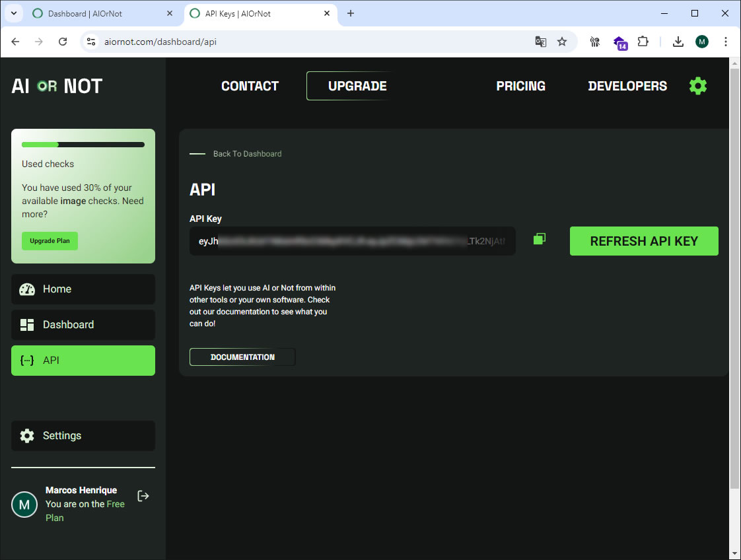Image resolution: width=741 pixels, height=560 pixels.
Task: Click the Free Plan link
Action: (x=85, y=511)
